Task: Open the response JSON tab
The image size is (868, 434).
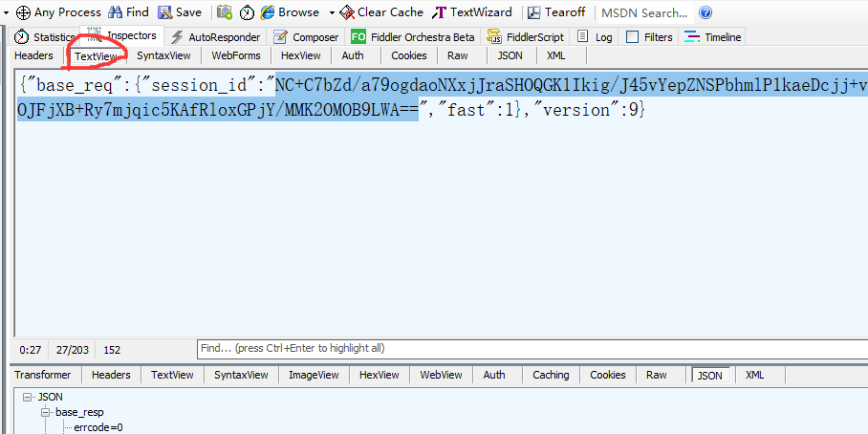Action: pyautogui.click(x=709, y=376)
